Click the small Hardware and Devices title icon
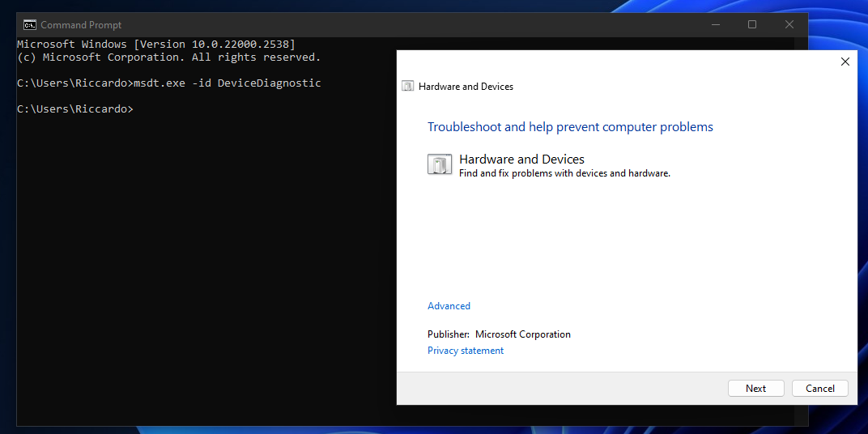 (408, 87)
